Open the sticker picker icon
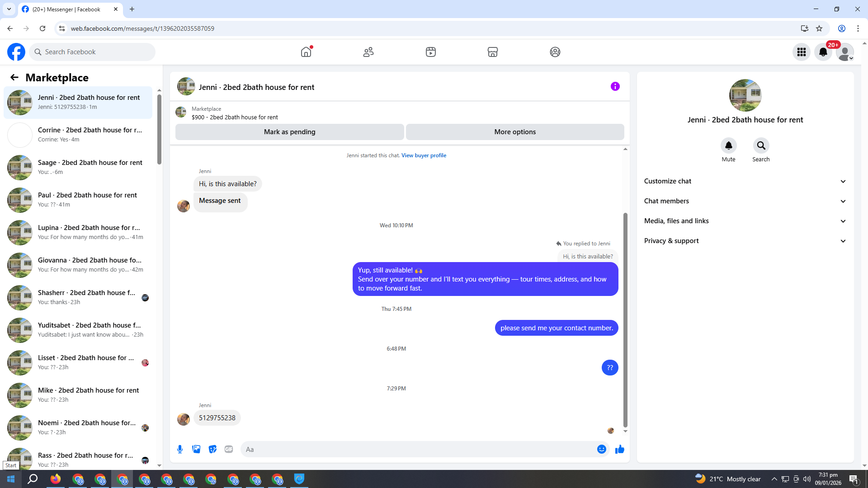Viewport: 868px width, 488px height. coord(212,449)
